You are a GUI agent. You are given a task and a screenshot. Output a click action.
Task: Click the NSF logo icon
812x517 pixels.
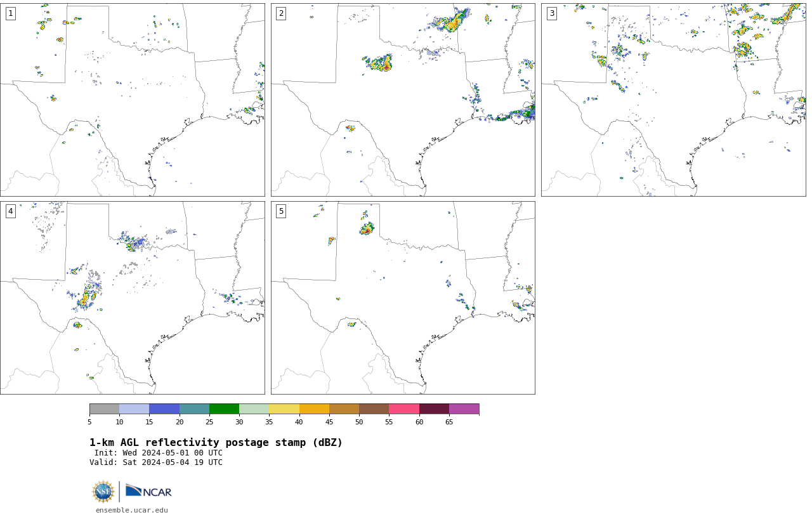pyautogui.click(x=103, y=492)
